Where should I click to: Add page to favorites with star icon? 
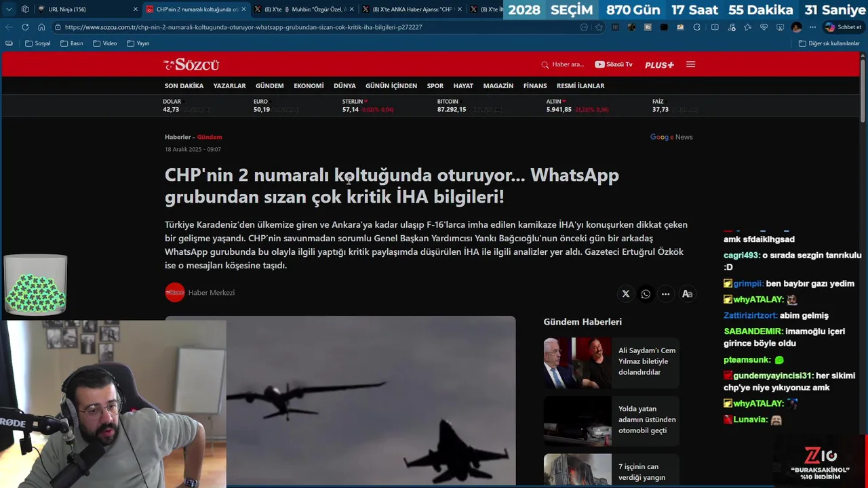click(x=599, y=27)
